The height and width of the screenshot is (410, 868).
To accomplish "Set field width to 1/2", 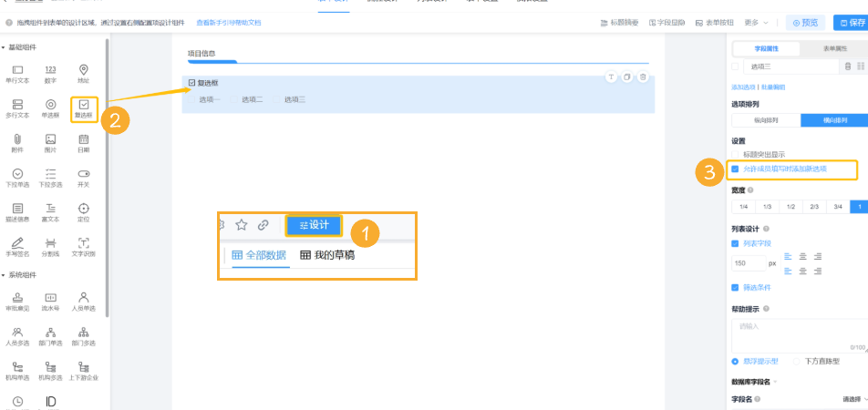I will click(791, 207).
